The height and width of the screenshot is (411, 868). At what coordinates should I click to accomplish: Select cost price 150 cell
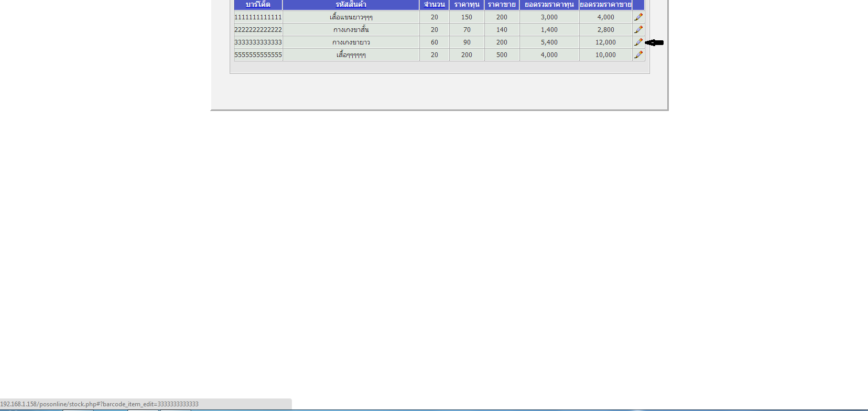point(467,17)
